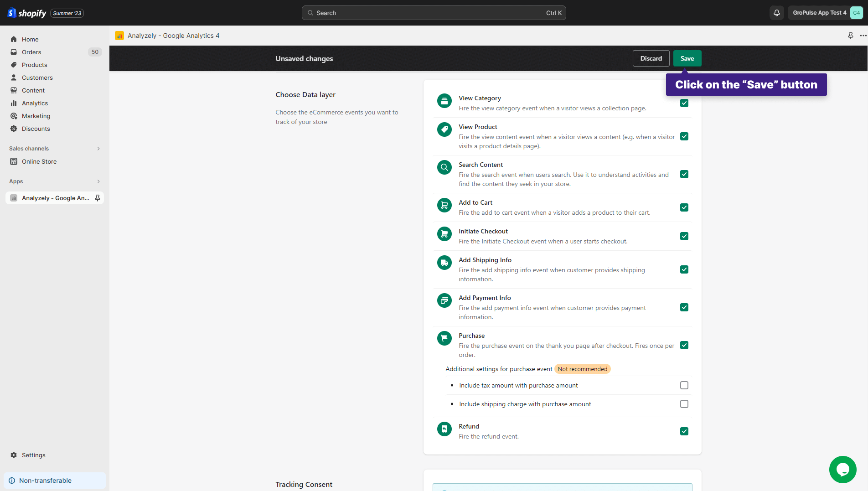Viewport: 868px width, 491px height.
Task: Click the Purchase flag icon
Action: 444,338
